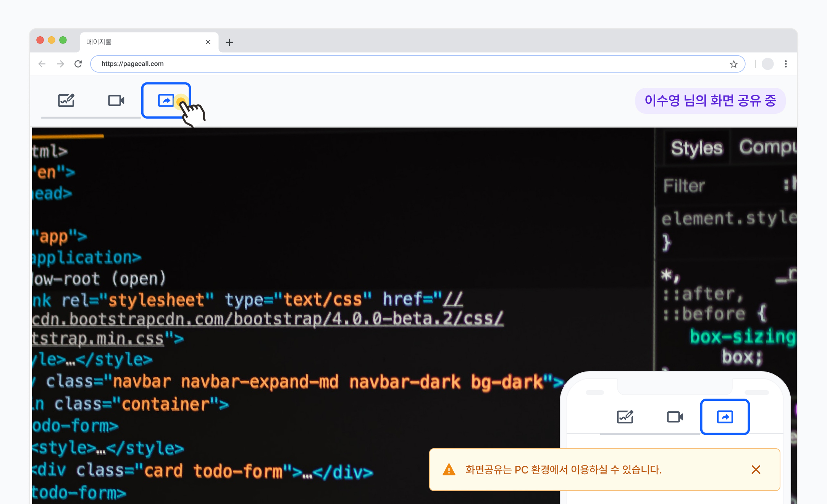Switch to the Styles tab in shared screen
Image resolution: width=827 pixels, height=504 pixels.
click(x=697, y=148)
